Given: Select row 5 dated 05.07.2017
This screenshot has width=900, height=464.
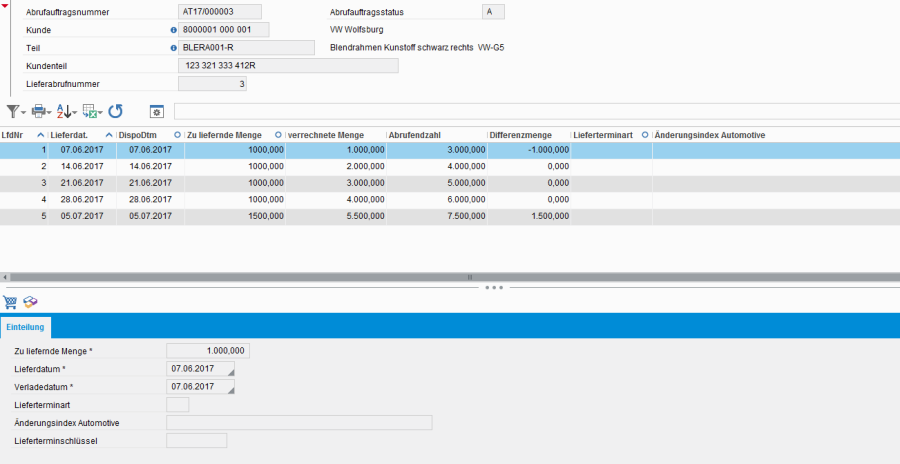Looking at the screenshot, I should click(300, 216).
